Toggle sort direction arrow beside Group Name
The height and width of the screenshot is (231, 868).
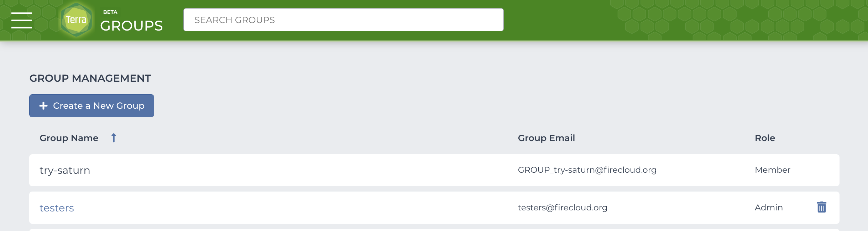[114, 138]
